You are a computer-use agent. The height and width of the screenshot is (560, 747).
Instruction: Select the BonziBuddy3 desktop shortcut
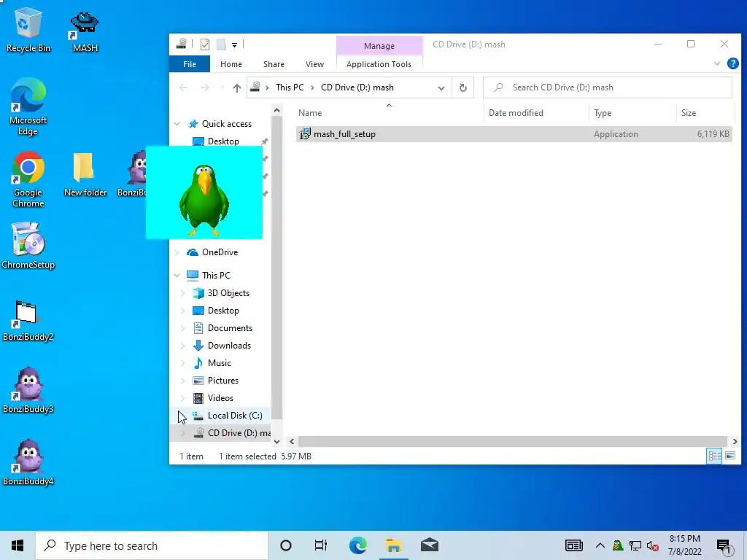point(28,391)
